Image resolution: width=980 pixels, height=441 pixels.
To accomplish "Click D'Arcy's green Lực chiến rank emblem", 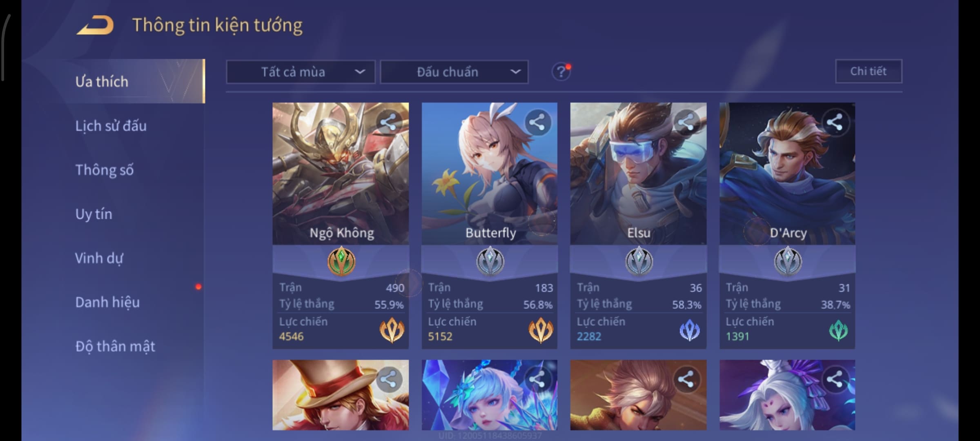I will coord(838,330).
